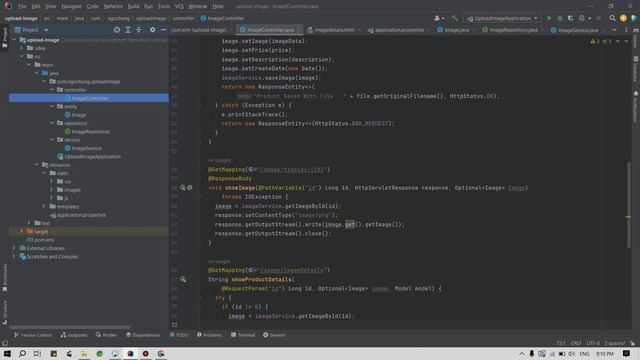Open the Bookmarks side tool window

click(4, 278)
